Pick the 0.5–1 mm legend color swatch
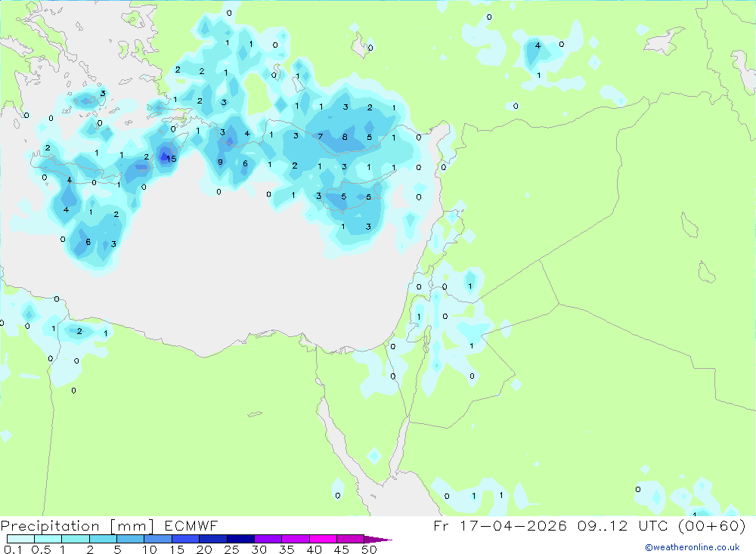The width and height of the screenshot is (756, 554). 48,539
